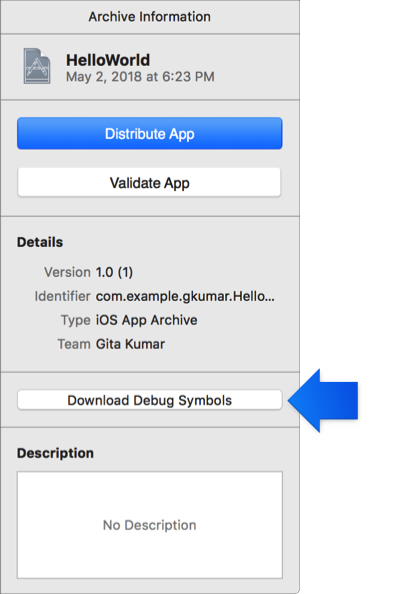Click the Details section heading
The image size is (398, 594).
pos(40,242)
